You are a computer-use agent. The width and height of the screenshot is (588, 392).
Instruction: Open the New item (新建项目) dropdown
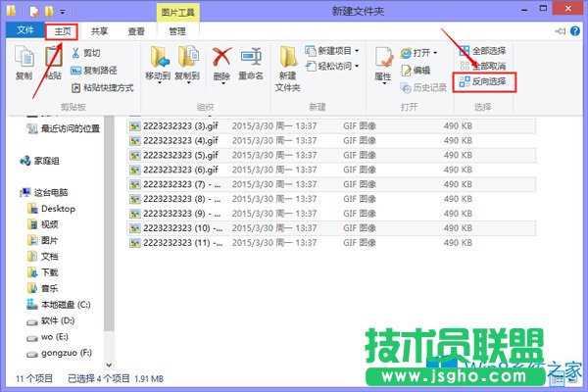point(331,50)
